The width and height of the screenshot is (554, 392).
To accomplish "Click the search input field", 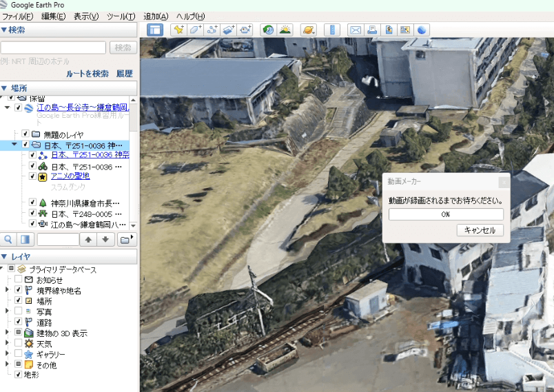I will pos(53,48).
